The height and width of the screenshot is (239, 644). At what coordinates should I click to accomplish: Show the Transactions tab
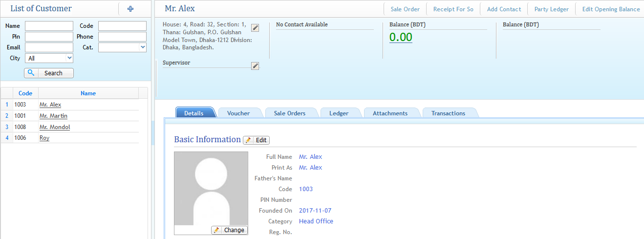click(x=448, y=113)
